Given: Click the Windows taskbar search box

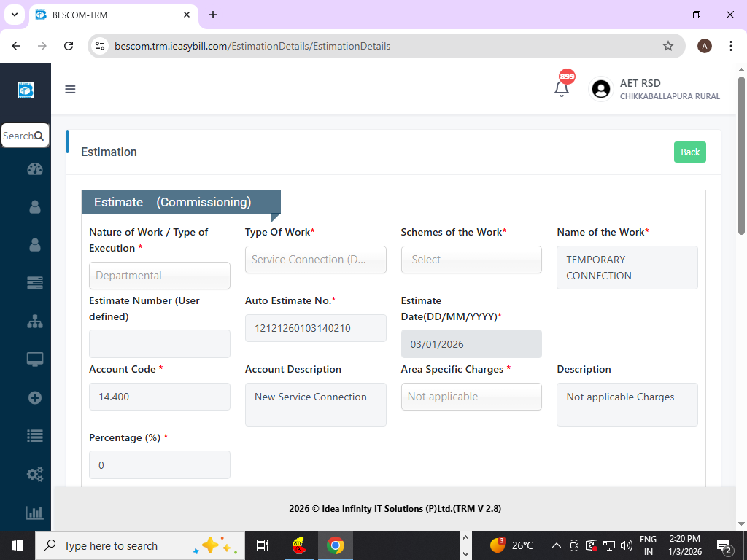Looking at the screenshot, I should pos(139,545).
